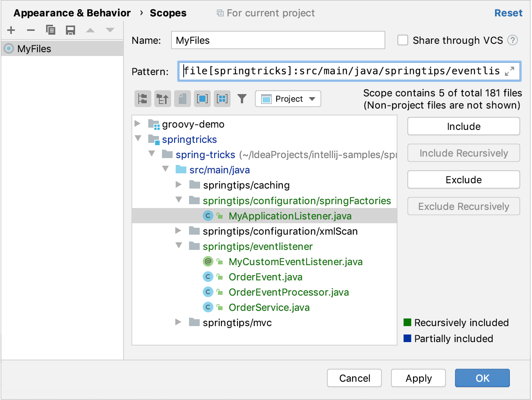
Task: Click the Exclude button
Action: pyautogui.click(x=463, y=180)
